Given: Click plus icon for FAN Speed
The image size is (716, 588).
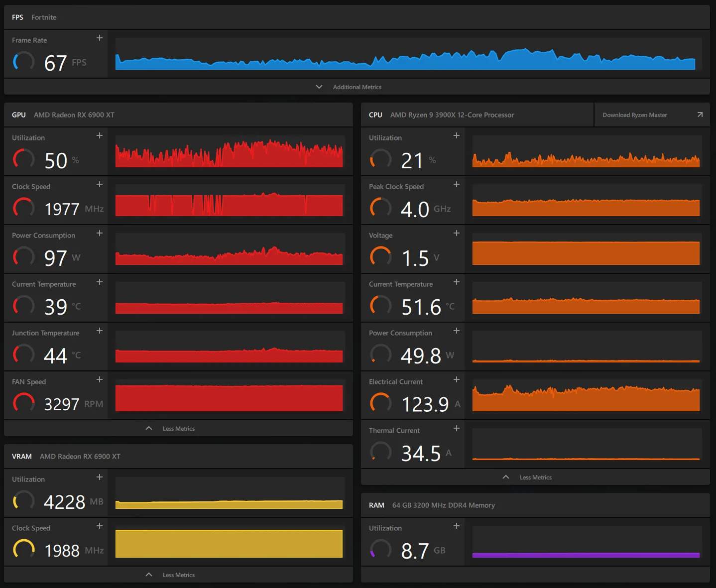Looking at the screenshot, I should pos(100,379).
